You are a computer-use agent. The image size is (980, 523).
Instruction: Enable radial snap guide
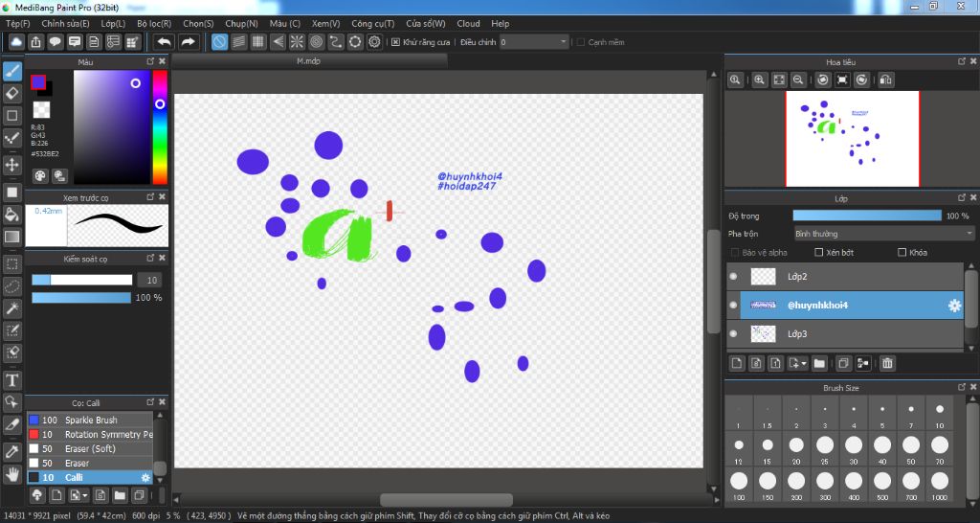click(x=297, y=42)
